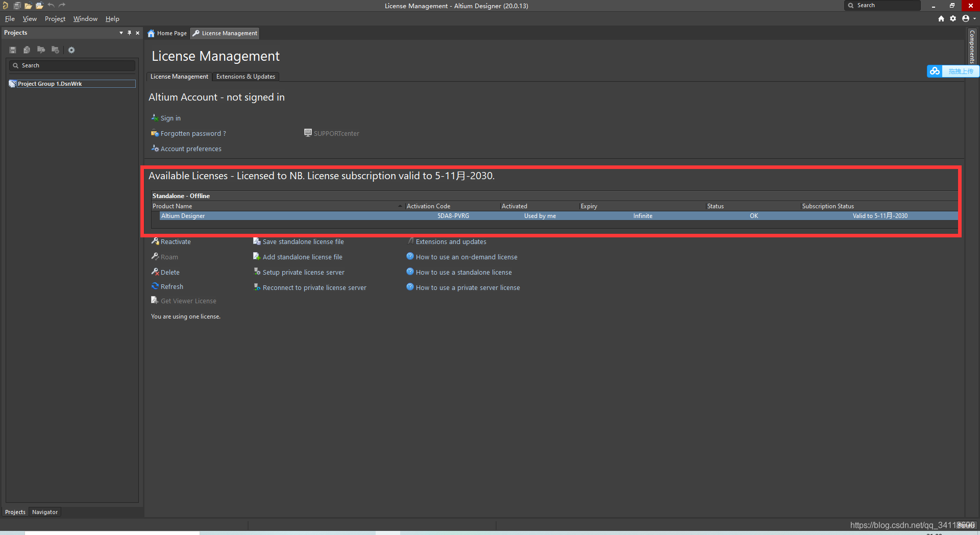Click the 拖拽上传 upload button

coord(961,71)
